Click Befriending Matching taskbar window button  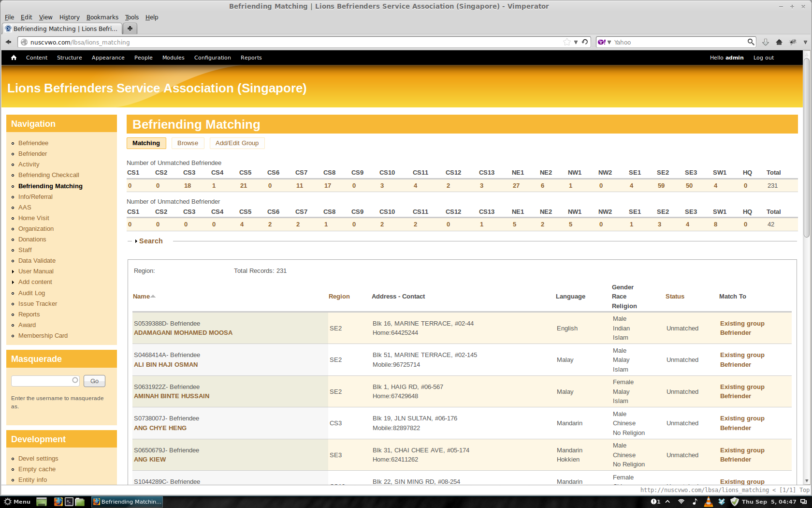(x=127, y=502)
